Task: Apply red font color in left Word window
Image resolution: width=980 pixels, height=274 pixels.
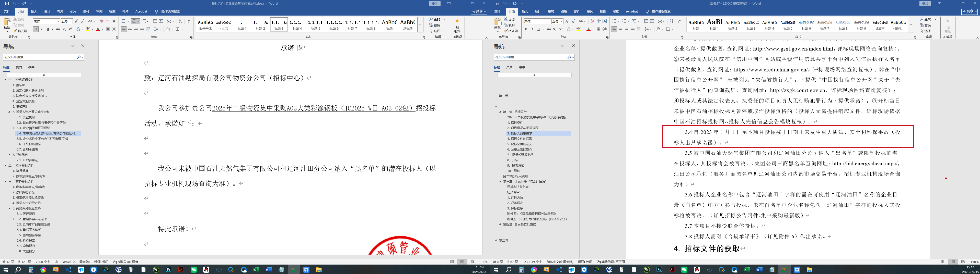Action: coord(98,29)
